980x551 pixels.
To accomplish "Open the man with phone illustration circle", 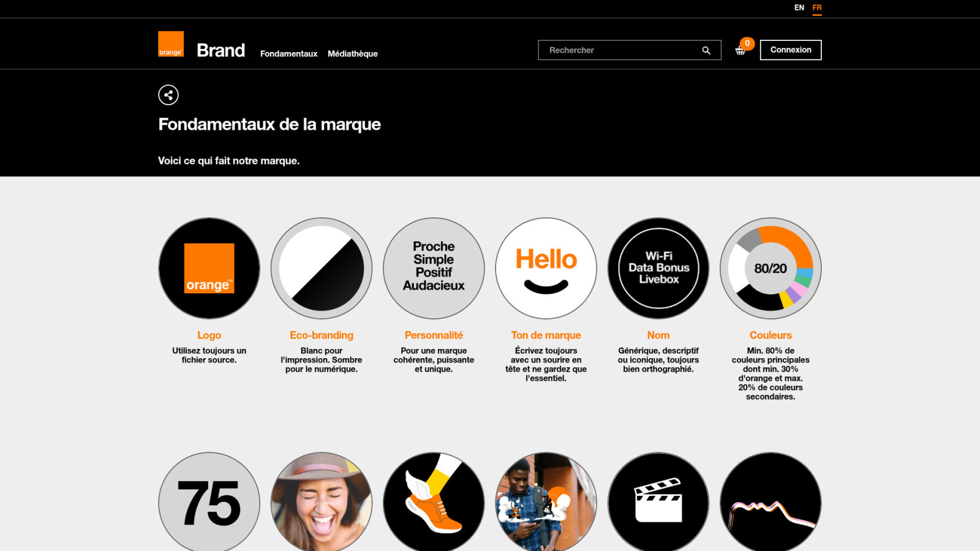I will [x=546, y=502].
